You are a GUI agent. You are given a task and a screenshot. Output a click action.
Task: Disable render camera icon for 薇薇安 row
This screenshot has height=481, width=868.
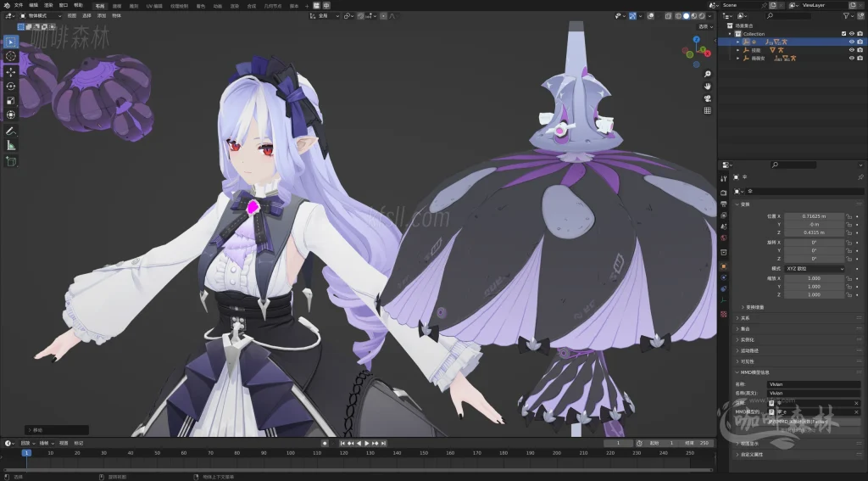click(860, 58)
